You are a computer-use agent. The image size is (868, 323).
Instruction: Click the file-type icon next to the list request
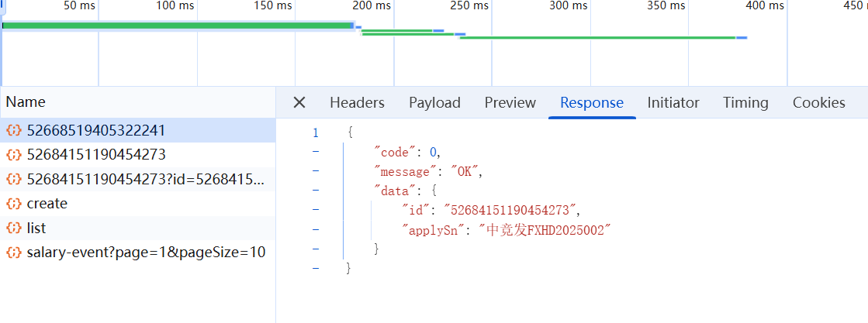tap(14, 229)
